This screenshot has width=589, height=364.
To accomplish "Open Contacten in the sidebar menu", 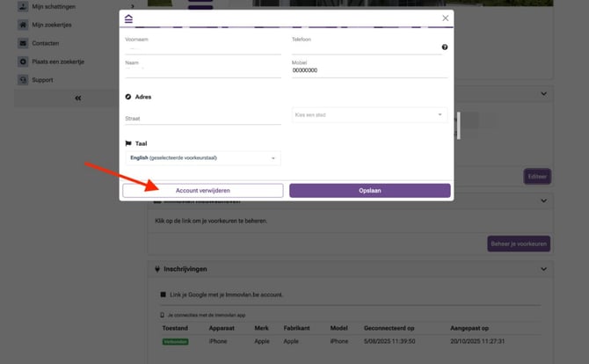I will pyautogui.click(x=46, y=43).
